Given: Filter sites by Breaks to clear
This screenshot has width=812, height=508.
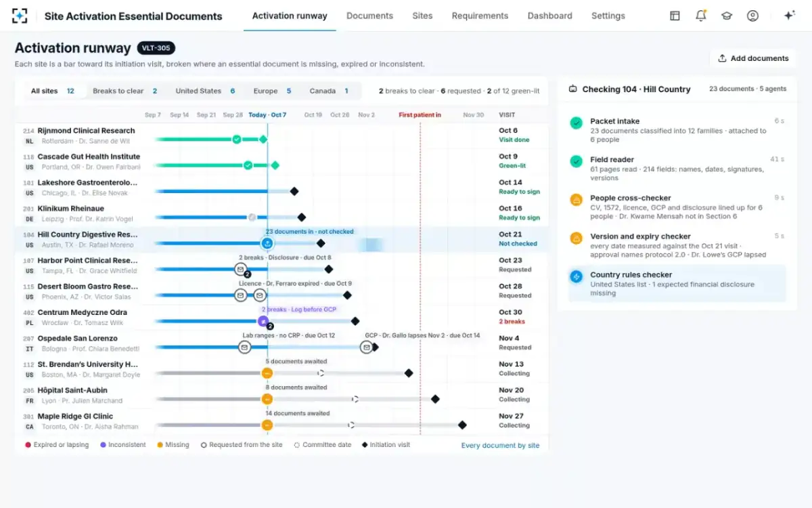Looking at the screenshot, I should pyautogui.click(x=125, y=91).
